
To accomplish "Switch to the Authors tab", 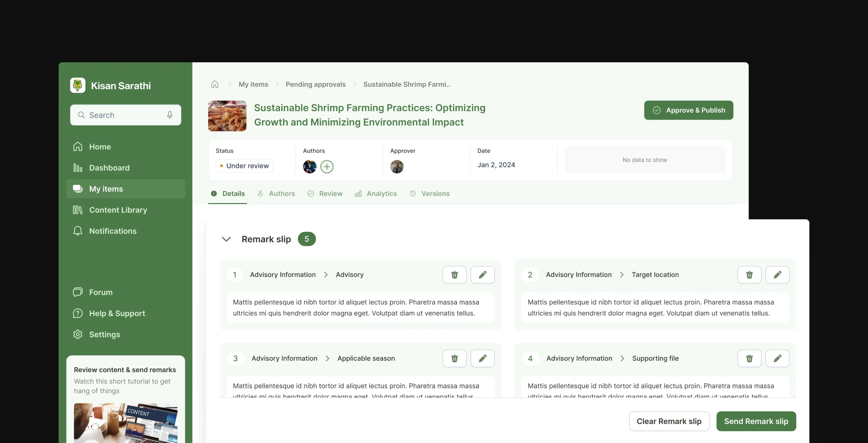I will (x=276, y=193).
